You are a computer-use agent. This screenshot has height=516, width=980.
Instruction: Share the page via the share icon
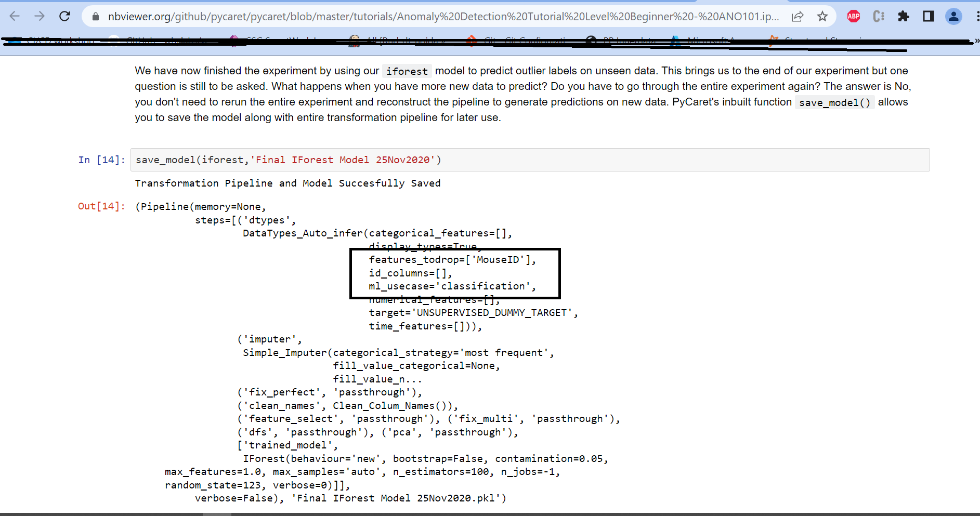tap(797, 16)
